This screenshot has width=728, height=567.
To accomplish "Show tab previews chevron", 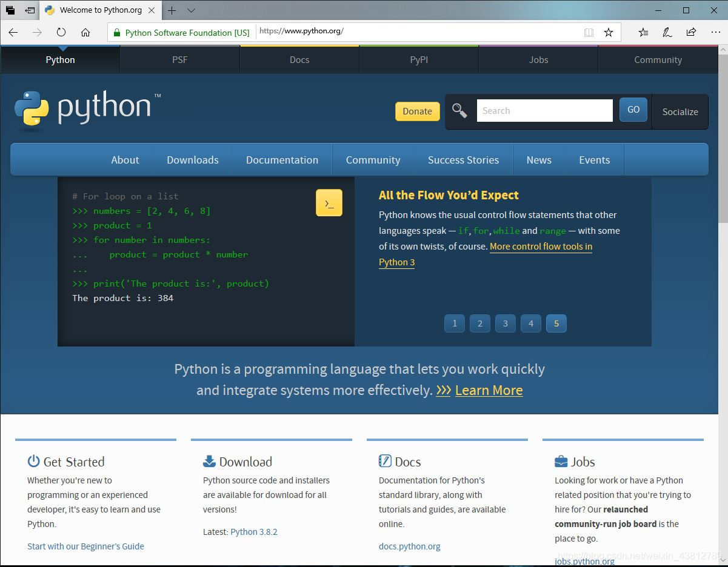I will point(191,10).
